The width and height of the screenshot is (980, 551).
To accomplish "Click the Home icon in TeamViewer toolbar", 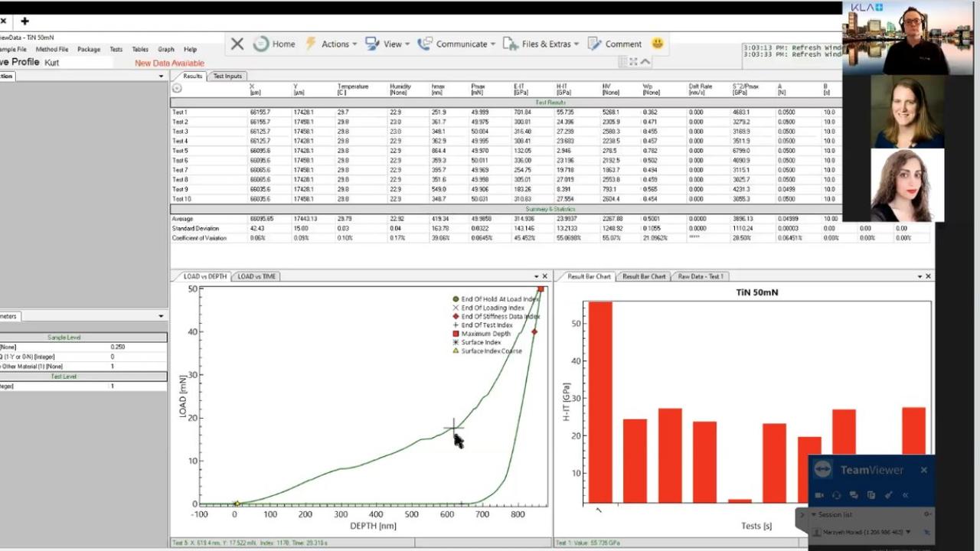I will point(273,44).
